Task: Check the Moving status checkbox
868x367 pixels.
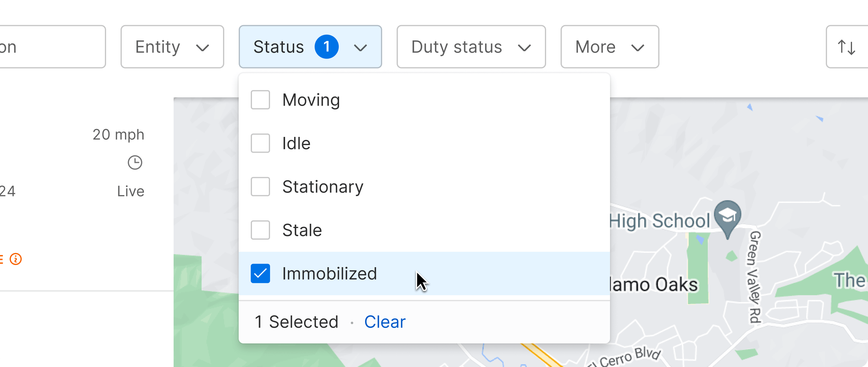Action: (260, 100)
